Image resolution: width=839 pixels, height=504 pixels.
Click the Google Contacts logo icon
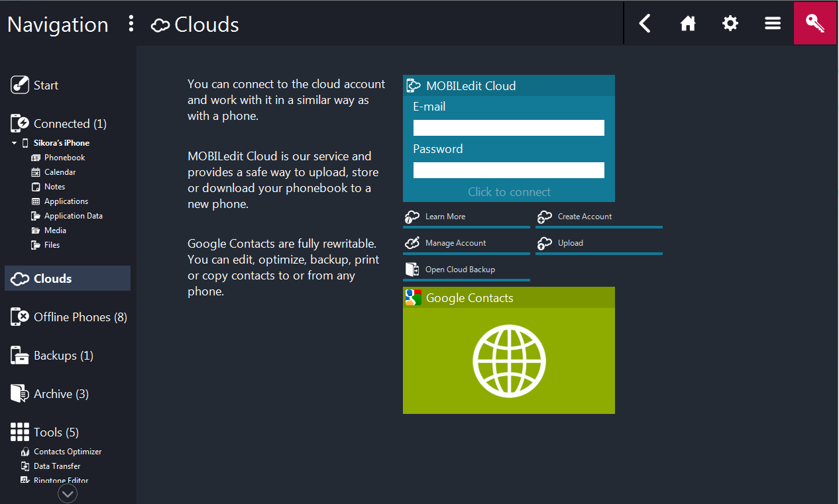point(414,297)
